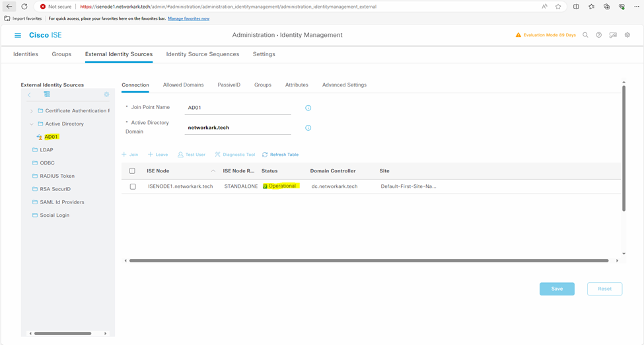This screenshot has height=345, width=644.
Task: Expand the Certificate Authentication folder
Action: coord(32,111)
